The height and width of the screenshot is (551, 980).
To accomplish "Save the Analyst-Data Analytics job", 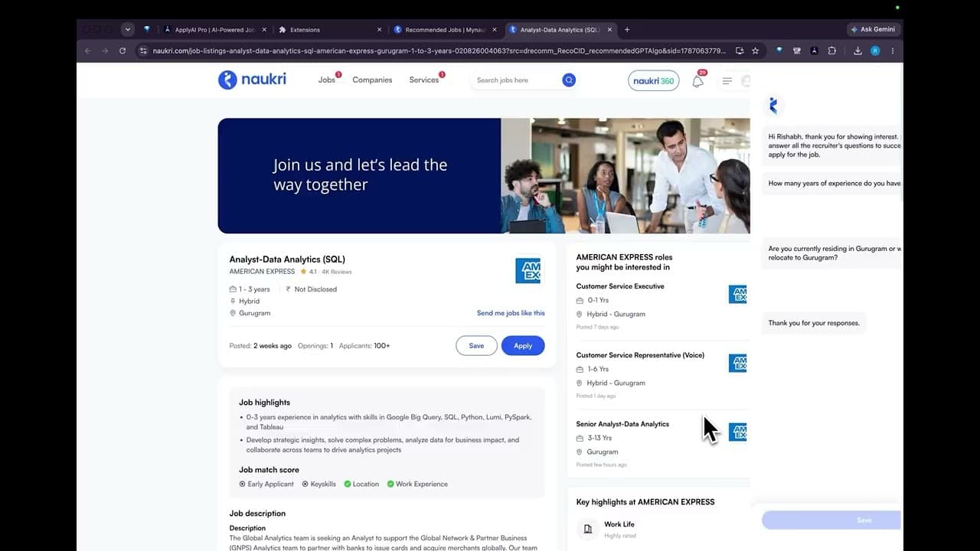I will (x=476, y=346).
